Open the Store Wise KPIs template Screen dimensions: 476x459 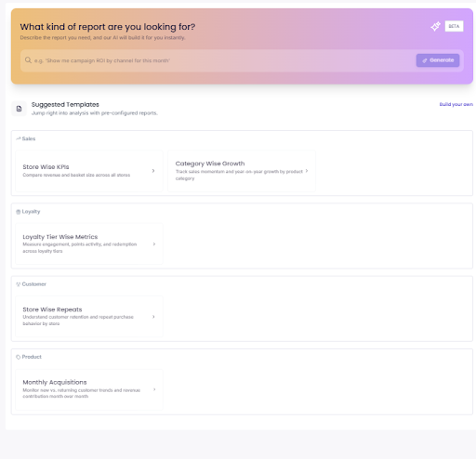(89, 171)
